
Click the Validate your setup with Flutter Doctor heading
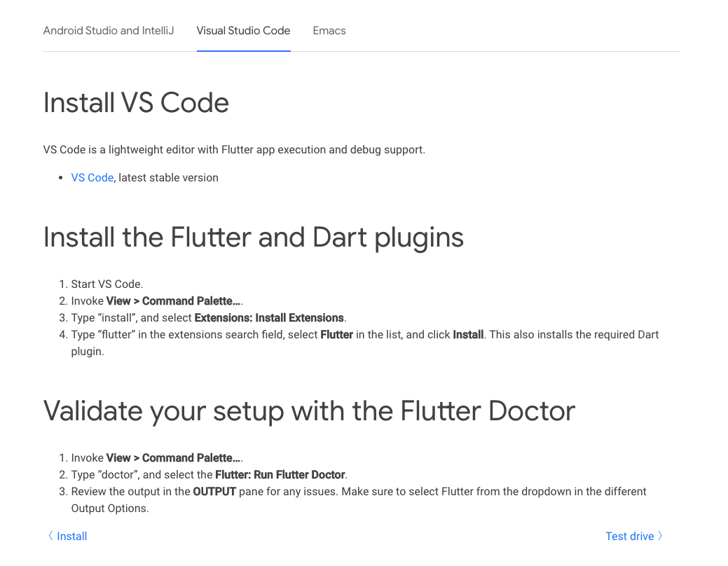click(309, 411)
